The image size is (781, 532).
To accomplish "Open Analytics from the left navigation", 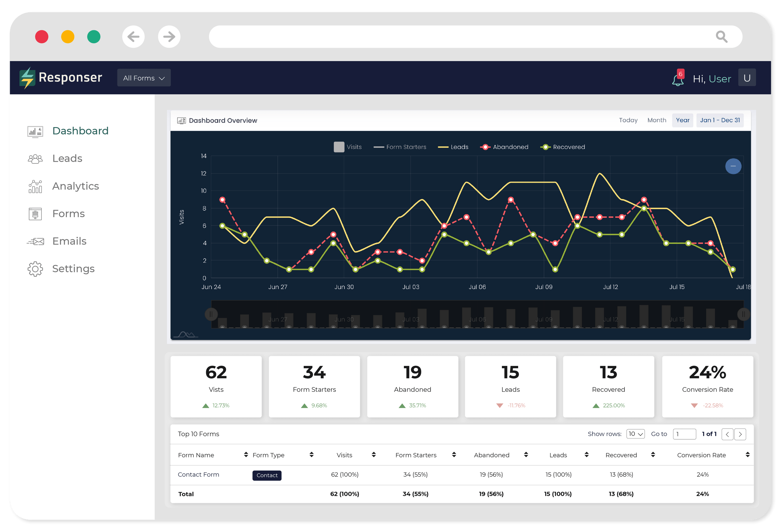I will click(x=35, y=186).
